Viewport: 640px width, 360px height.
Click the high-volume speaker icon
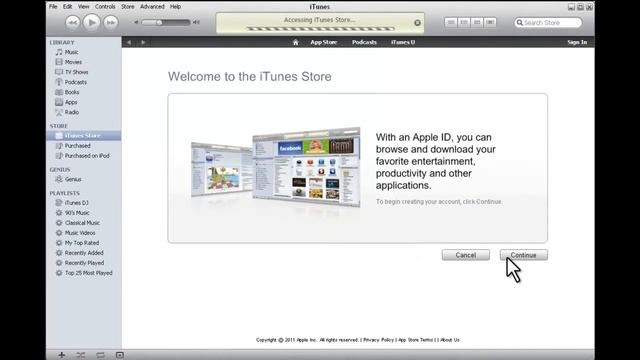(x=196, y=22)
